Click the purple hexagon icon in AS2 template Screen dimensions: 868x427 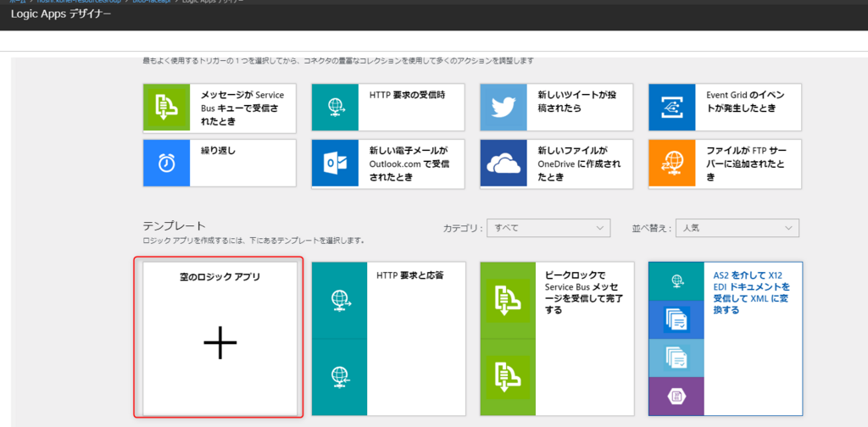tap(676, 396)
